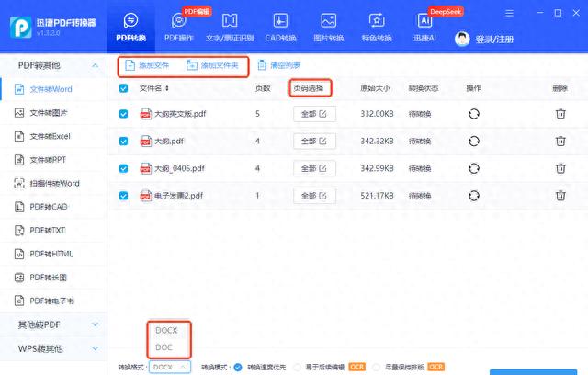Uncheck the 大纲英文版.pdf checkbox
This screenshot has width=588, height=375.
tap(123, 114)
